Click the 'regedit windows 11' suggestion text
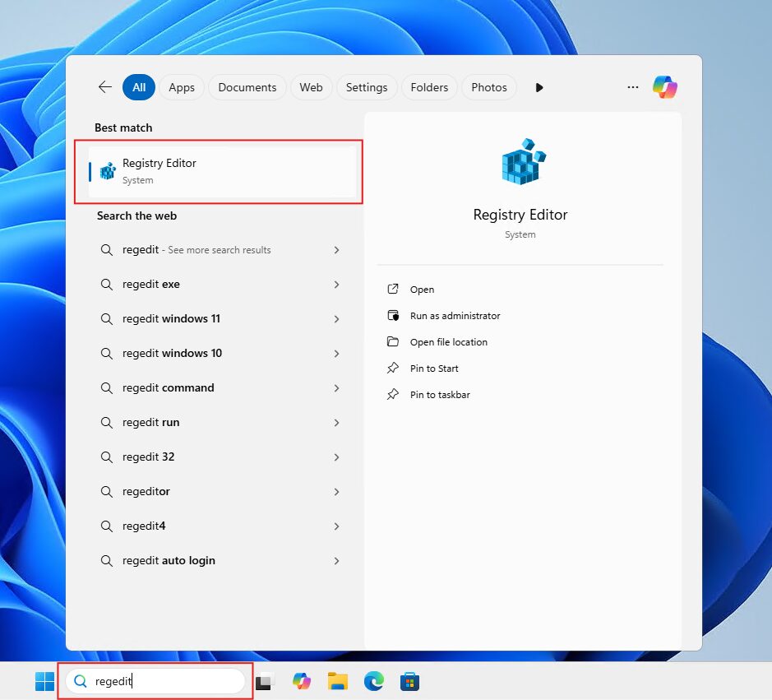This screenshot has width=772, height=700. 171,318
